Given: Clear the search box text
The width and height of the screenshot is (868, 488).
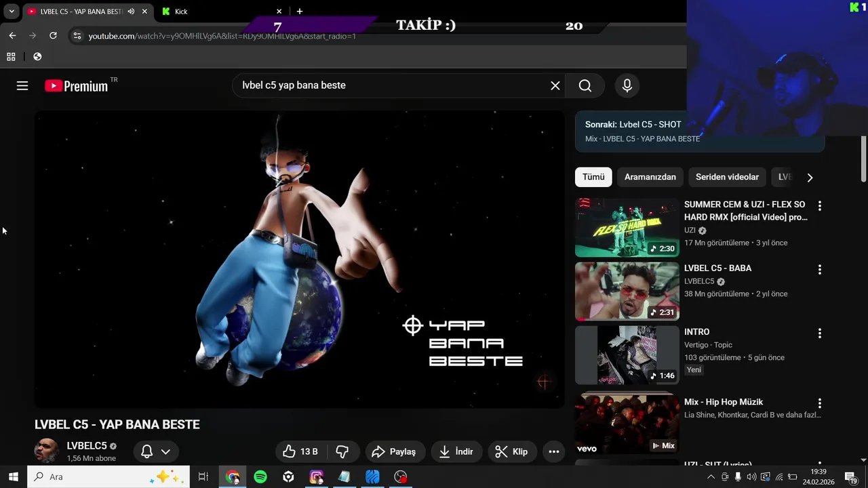Looking at the screenshot, I should pos(555,85).
